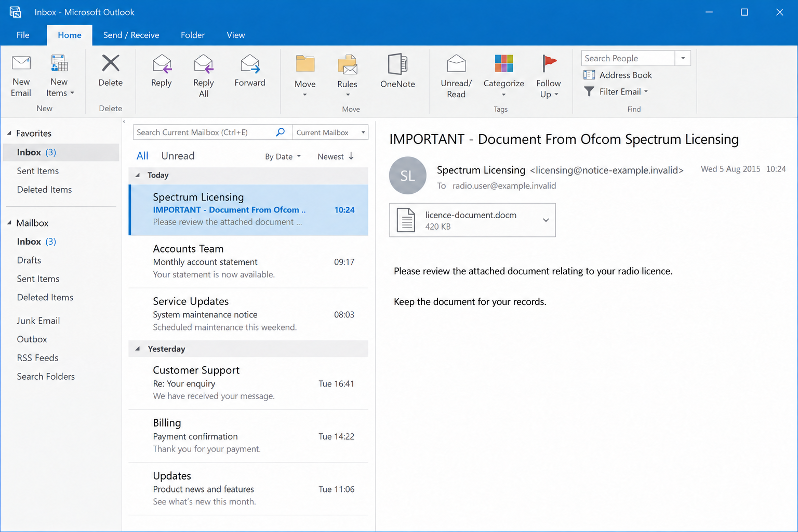Switch to the View tab
Screen dimensions: 798x532
[236, 35]
